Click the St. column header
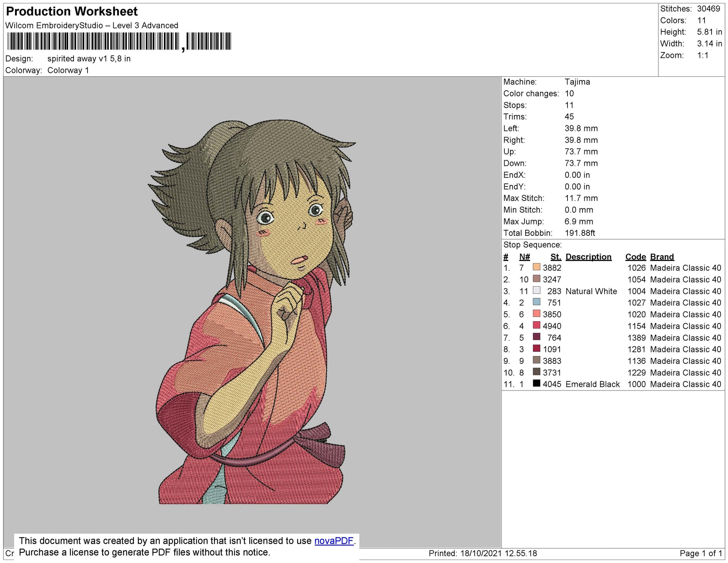728x563 pixels. point(556,257)
